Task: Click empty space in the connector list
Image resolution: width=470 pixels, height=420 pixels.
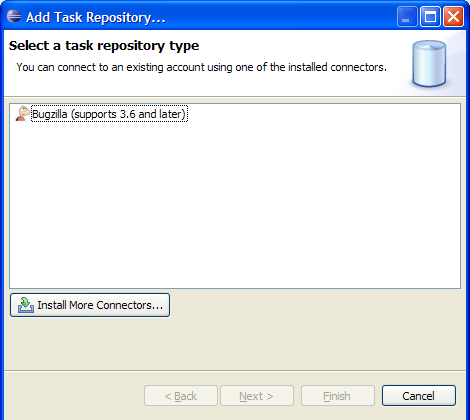Action: (x=235, y=207)
